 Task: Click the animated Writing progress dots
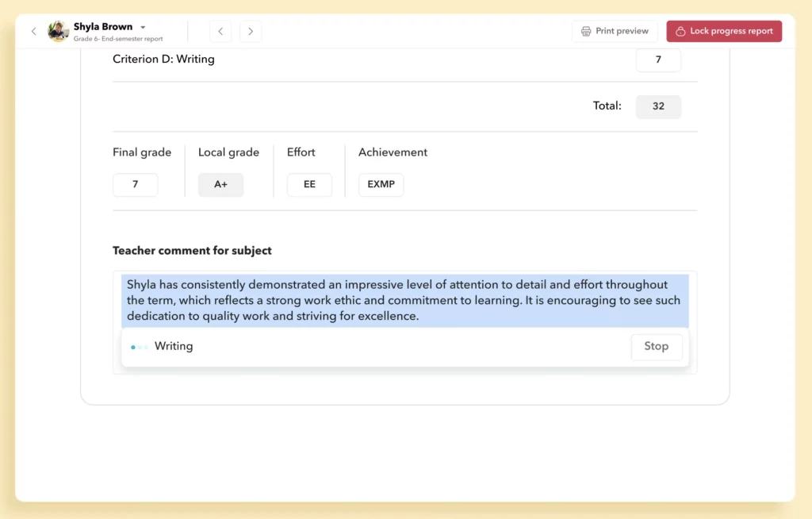[140, 347]
